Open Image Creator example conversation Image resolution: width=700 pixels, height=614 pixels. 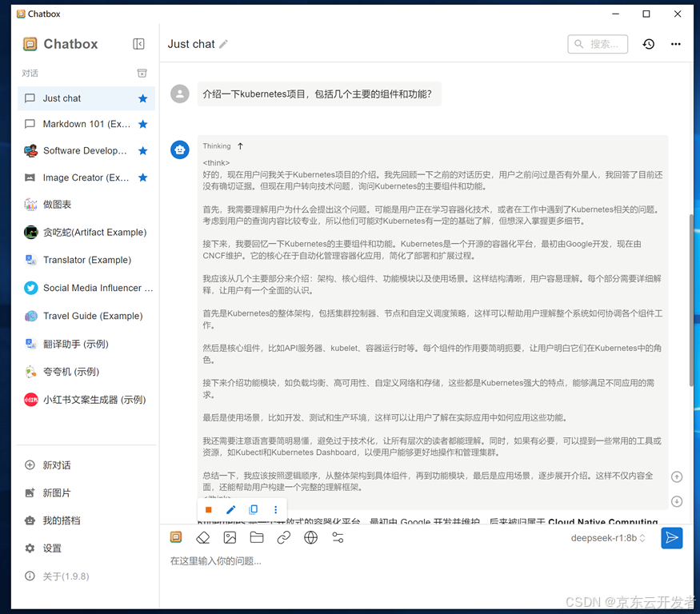pyautogui.click(x=86, y=177)
